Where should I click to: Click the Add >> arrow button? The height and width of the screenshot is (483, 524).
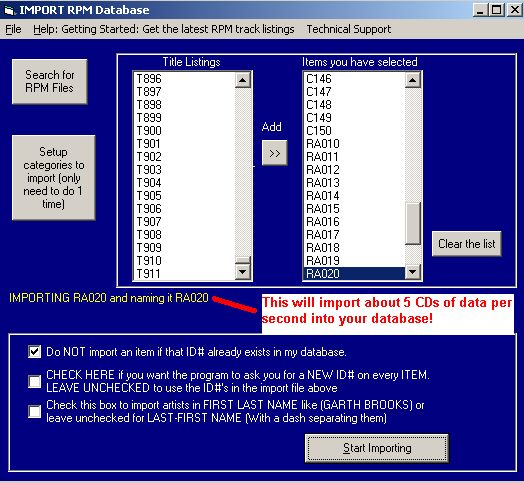[x=274, y=153]
